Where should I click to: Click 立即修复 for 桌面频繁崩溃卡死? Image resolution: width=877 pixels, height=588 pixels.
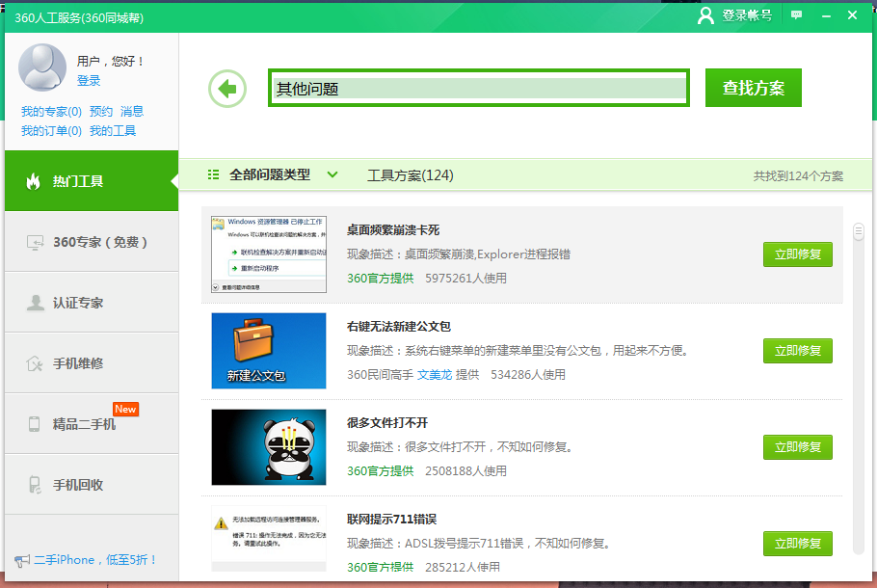click(798, 254)
